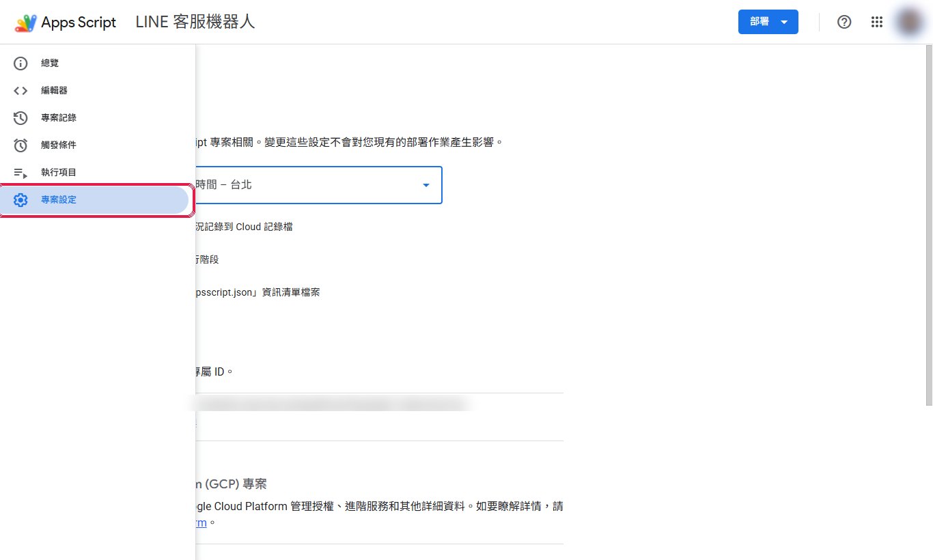
Task: Open 專案記錄 project history
Action: [x=94, y=118]
